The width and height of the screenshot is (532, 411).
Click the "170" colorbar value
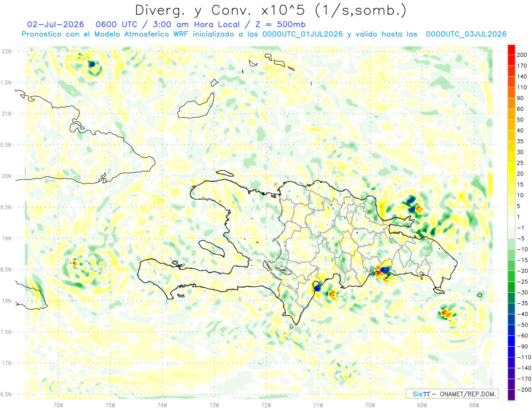point(523,66)
